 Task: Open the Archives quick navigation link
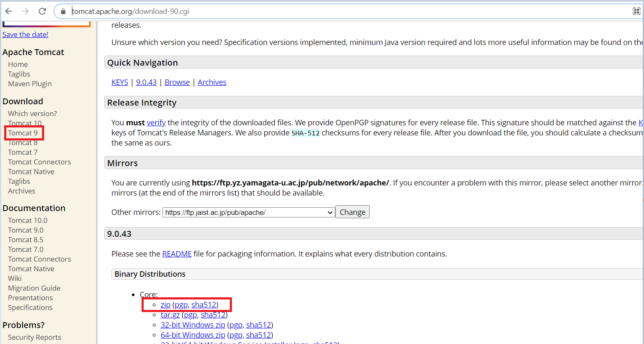coord(212,82)
